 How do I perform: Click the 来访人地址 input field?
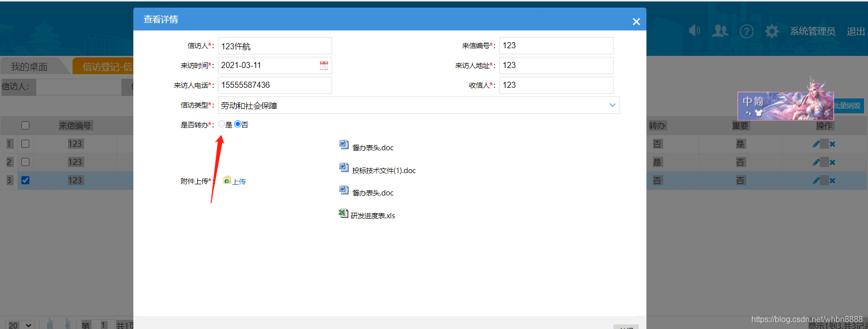(x=556, y=65)
